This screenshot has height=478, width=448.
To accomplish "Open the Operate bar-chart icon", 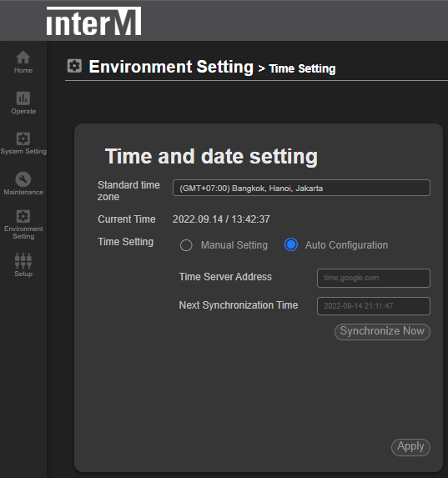I will [23, 98].
